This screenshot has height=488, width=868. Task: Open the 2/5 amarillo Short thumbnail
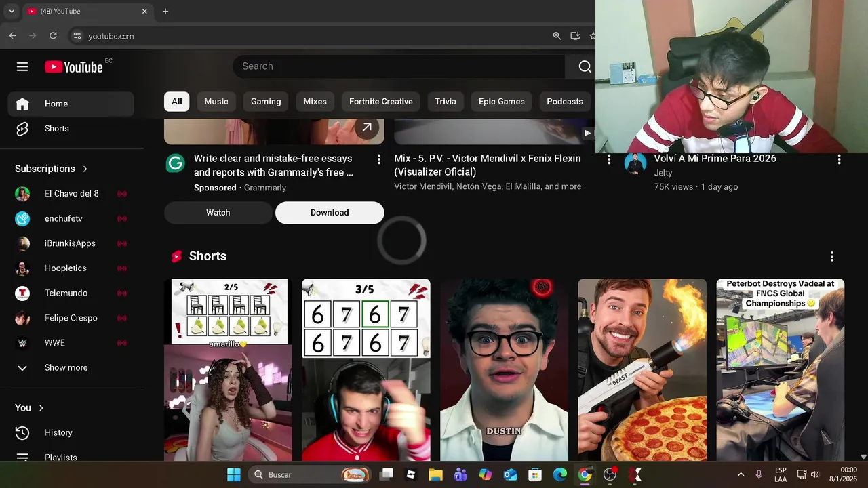229,370
